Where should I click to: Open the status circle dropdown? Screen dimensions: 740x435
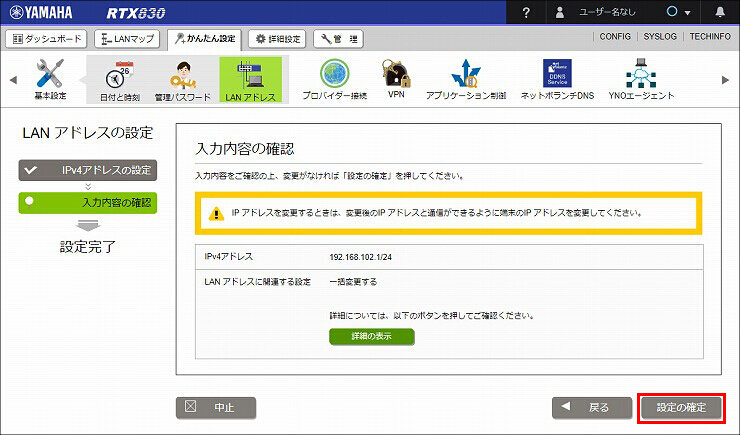point(678,12)
